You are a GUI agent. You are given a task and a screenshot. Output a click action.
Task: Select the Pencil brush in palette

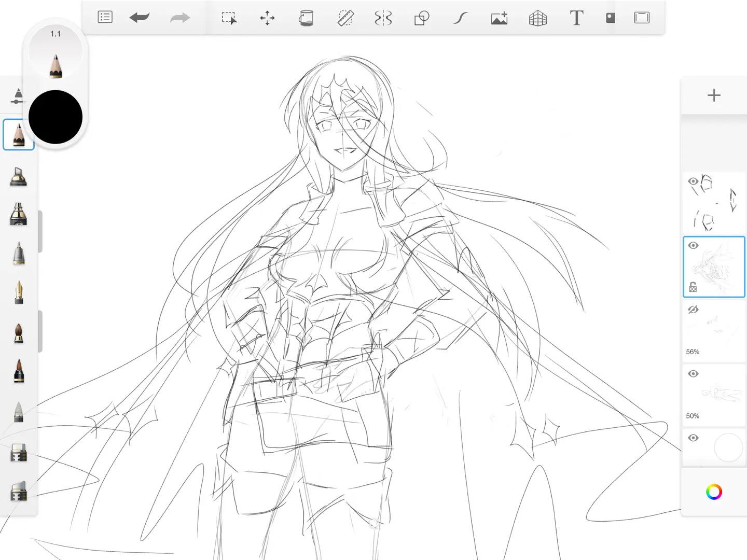[x=19, y=135]
